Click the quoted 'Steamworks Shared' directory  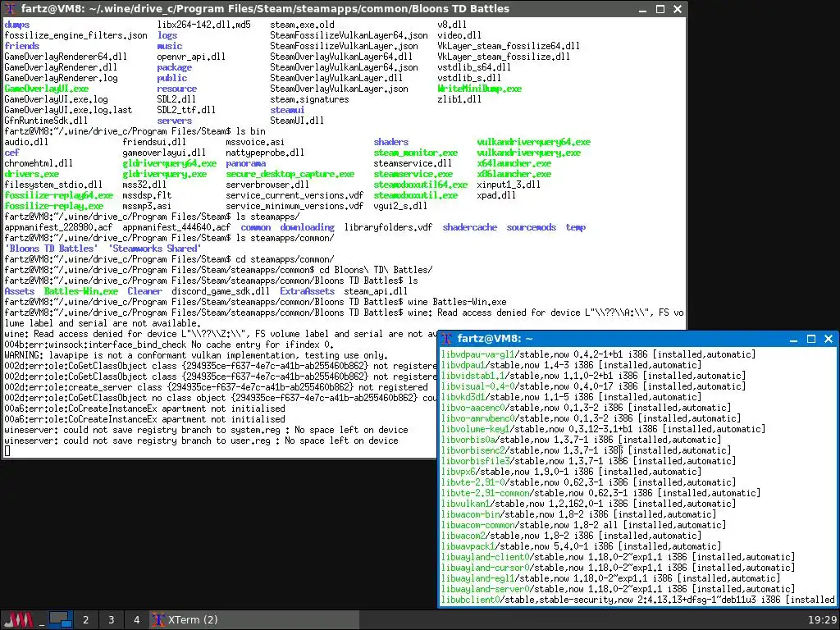pyautogui.click(x=154, y=249)
